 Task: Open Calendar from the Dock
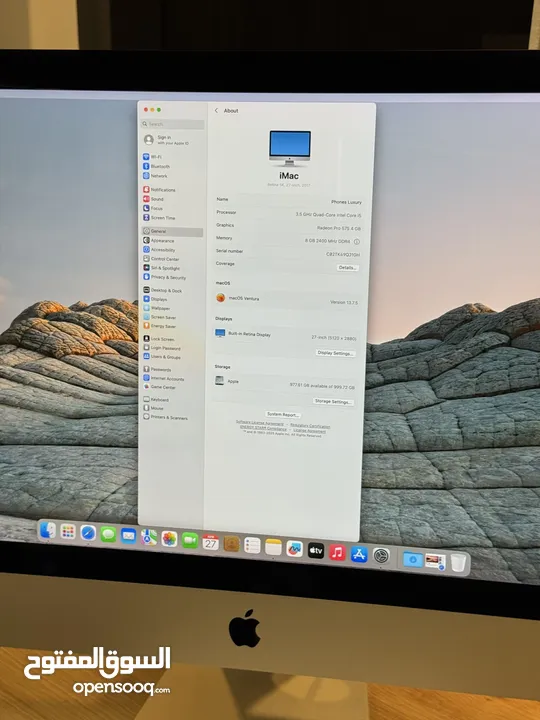tap(210, 542)
